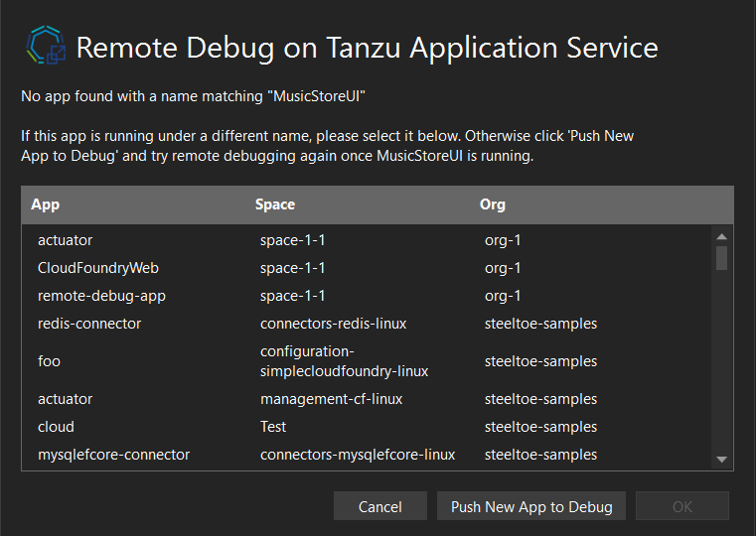Choose the remote-debug-app entry
Screen dimensions: 756x536
tap(101, 296)
